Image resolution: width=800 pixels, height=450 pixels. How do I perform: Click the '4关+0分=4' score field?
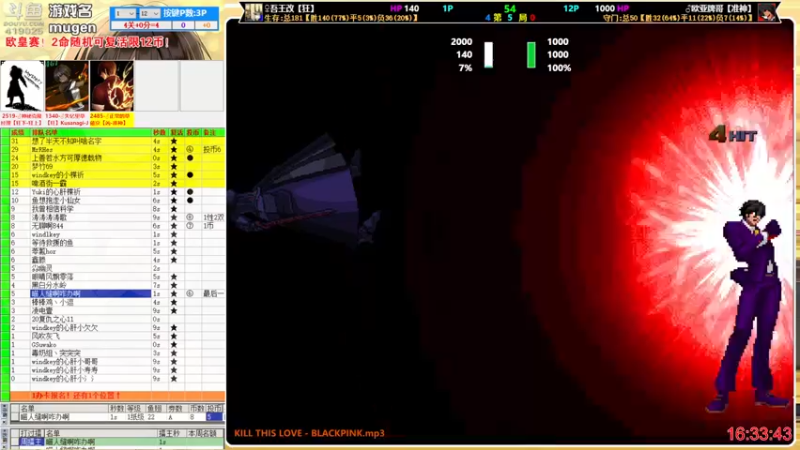click(141, 25)
